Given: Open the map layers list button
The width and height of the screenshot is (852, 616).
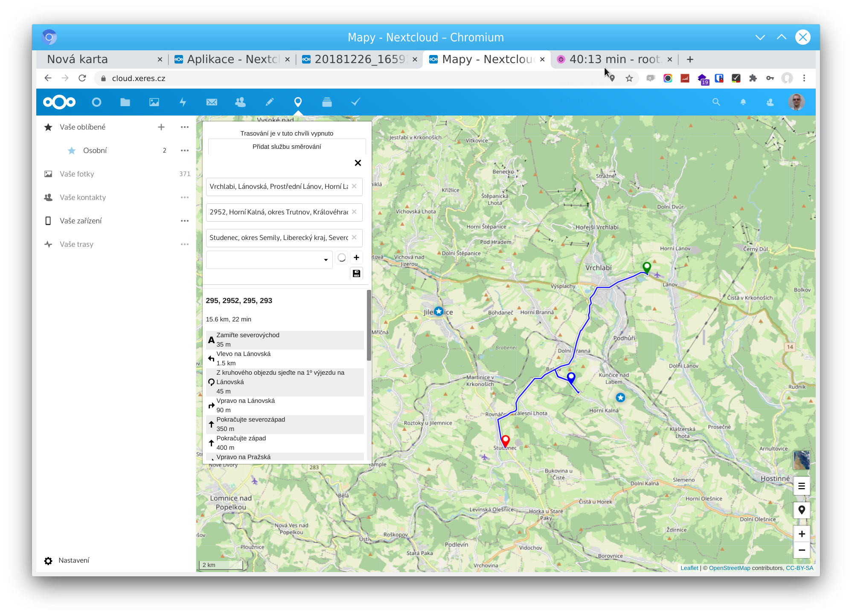Looking at the screenshot, I should tap(802, 486).
